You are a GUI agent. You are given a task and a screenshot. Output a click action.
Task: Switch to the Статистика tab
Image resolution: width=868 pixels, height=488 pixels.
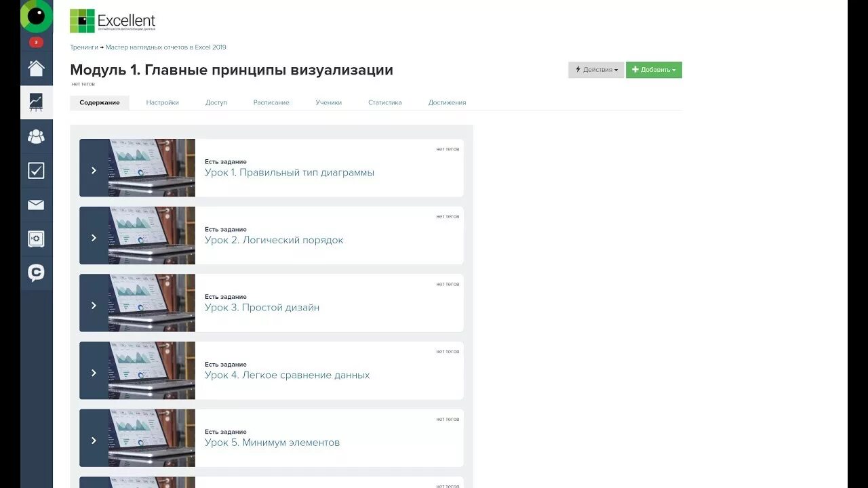point(385,102)
